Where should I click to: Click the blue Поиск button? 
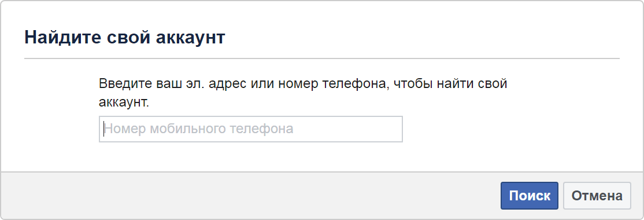(x=529, y=196)
